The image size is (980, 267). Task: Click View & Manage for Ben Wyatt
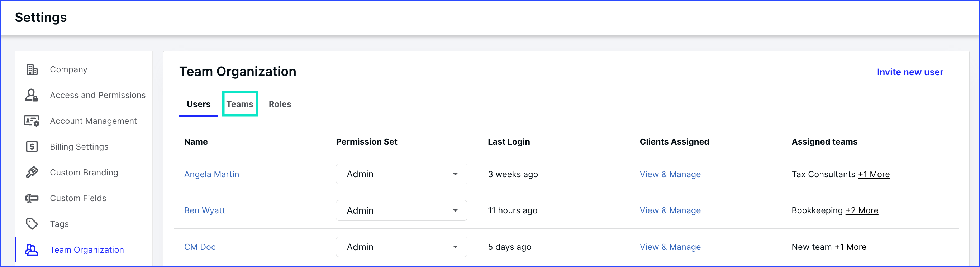click(x=670, y=210)
